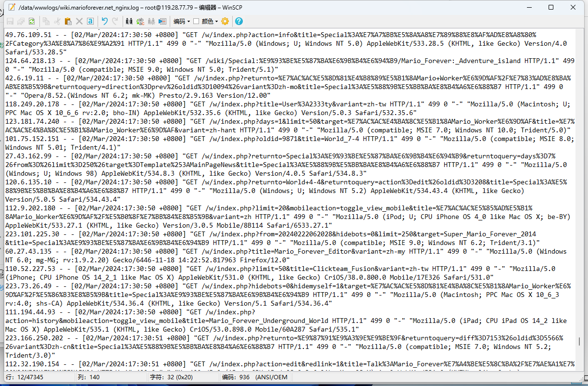This screenshot has height=386, width=588.
Task: Click the Save file icon
Action: click(x=10, y=21)
